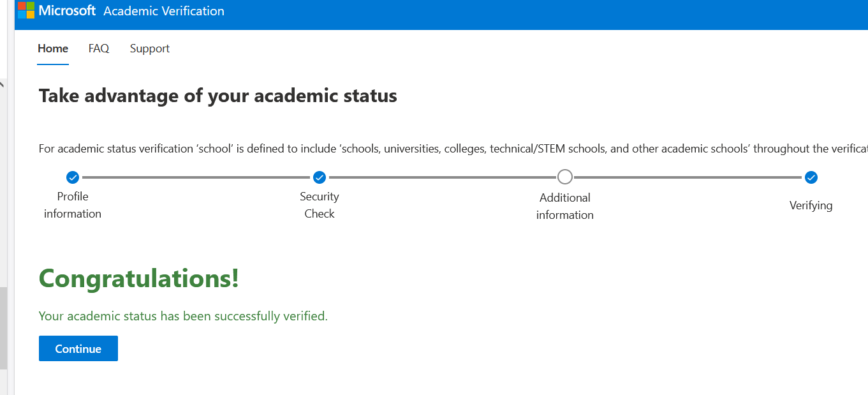868x395 pixels.
Task: Select the Profile information checkmark step
Action: (x=73, y=177)
